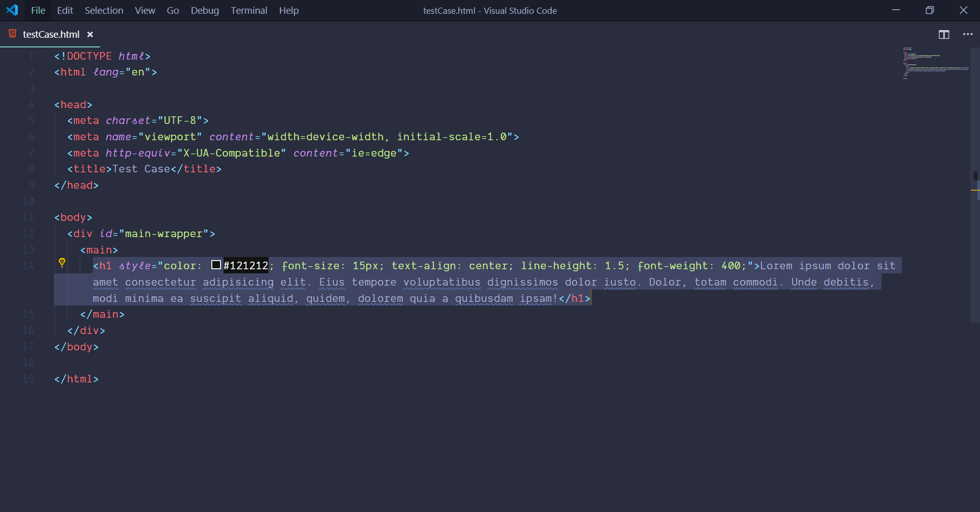
Task: Open the Terminal menu
Action: click(249, 10)
